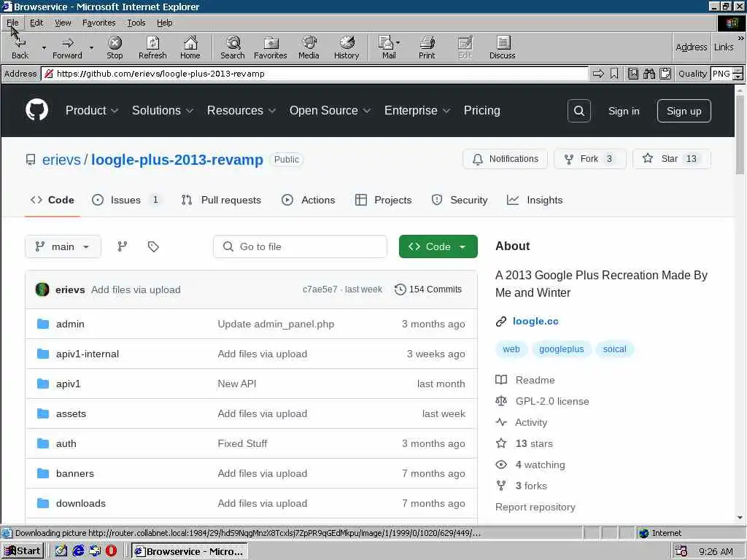Open the Discuss toolbar icon
The height and width of the screenshot is (560, 747).
(502, 47)
